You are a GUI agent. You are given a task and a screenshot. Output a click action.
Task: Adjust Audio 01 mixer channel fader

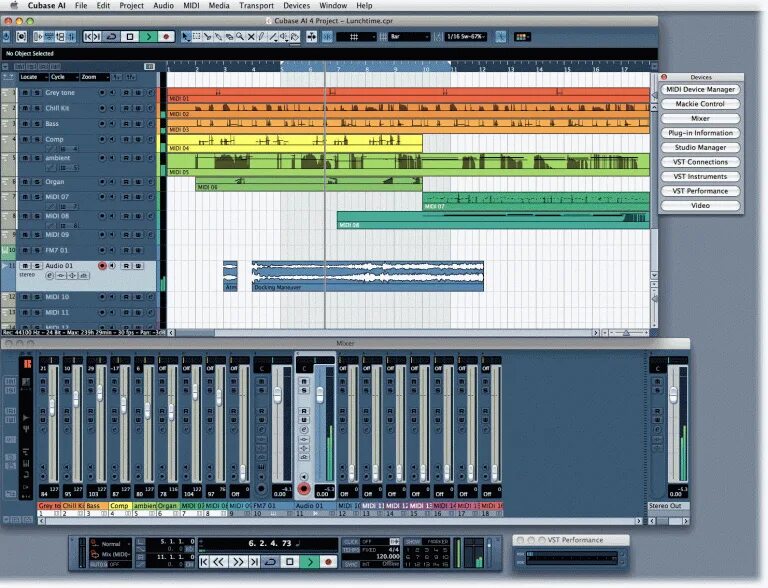click(x=320, y=394)
